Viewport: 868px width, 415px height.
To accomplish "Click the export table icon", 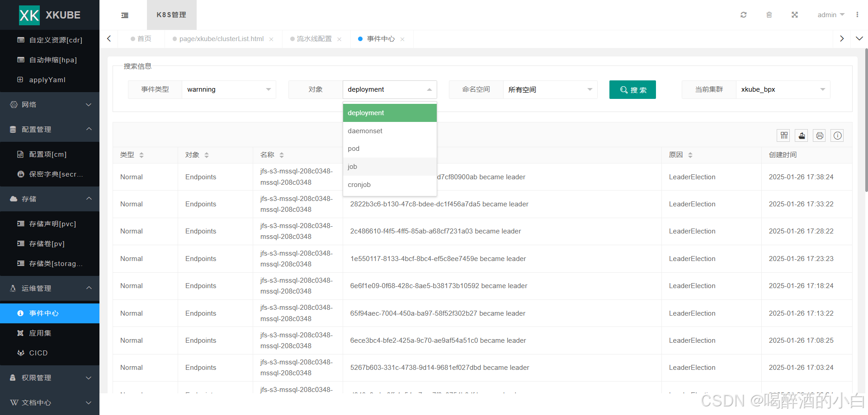I will [x=802, y=135].
